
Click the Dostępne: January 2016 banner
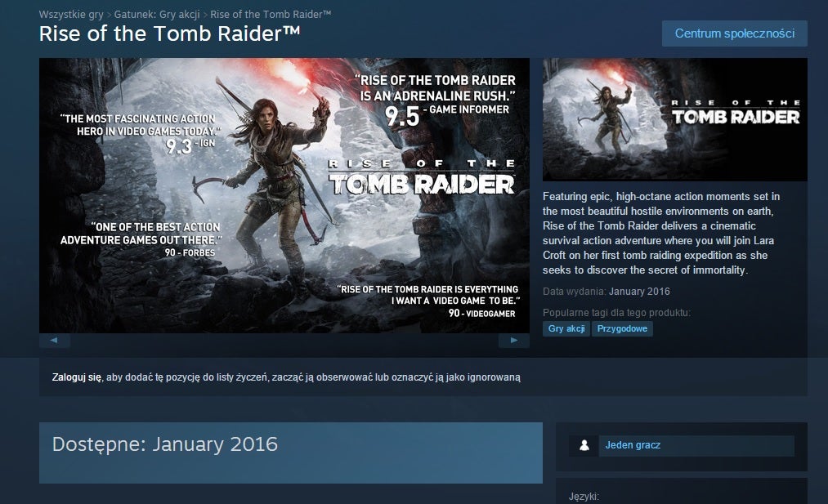coord(290,453)
